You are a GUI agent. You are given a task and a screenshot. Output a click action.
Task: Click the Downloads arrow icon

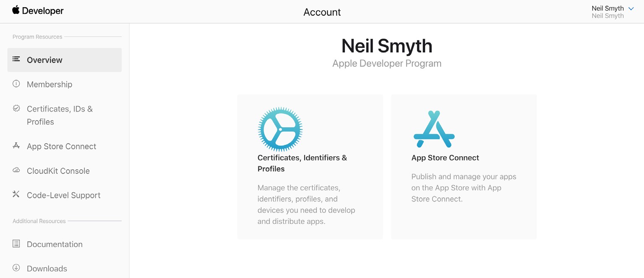(16, 268)
